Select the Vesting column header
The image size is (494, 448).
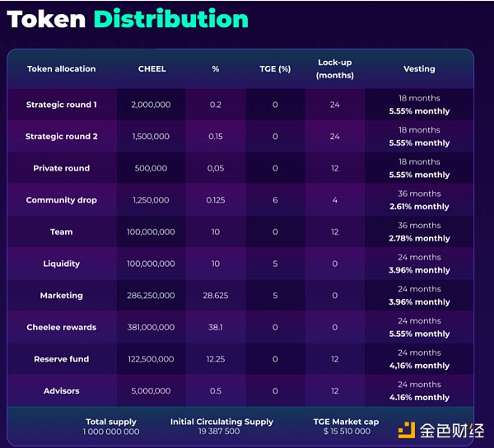click(x=419, y=69)
